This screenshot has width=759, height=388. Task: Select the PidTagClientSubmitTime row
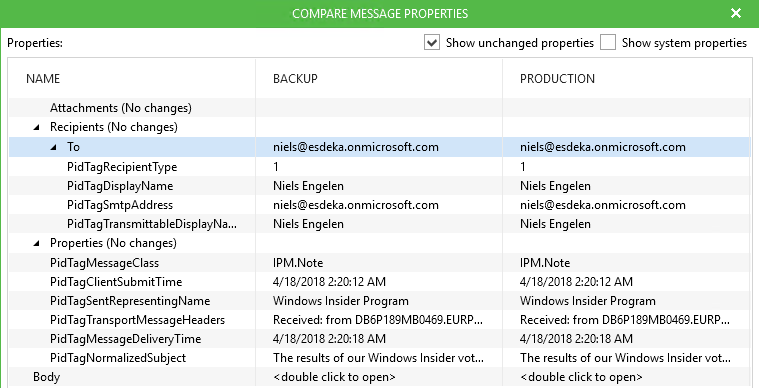(x=380, y=282)
